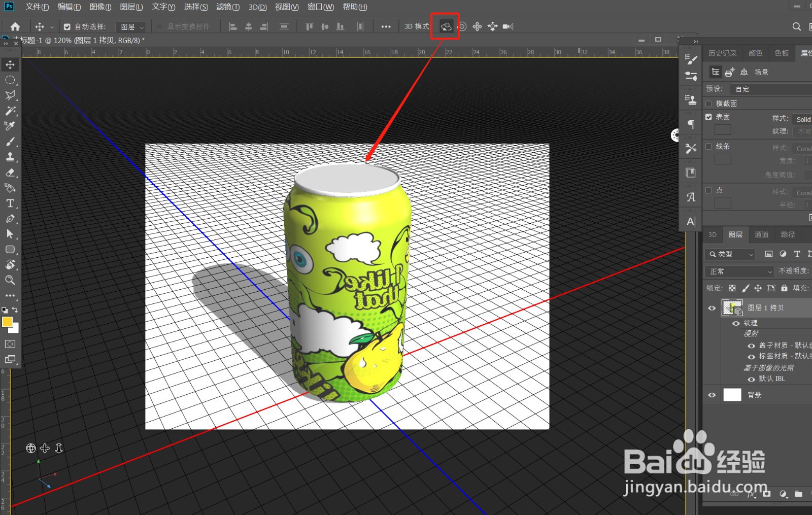
Task: Click the new group folder icon
Action: pos(798,494)
